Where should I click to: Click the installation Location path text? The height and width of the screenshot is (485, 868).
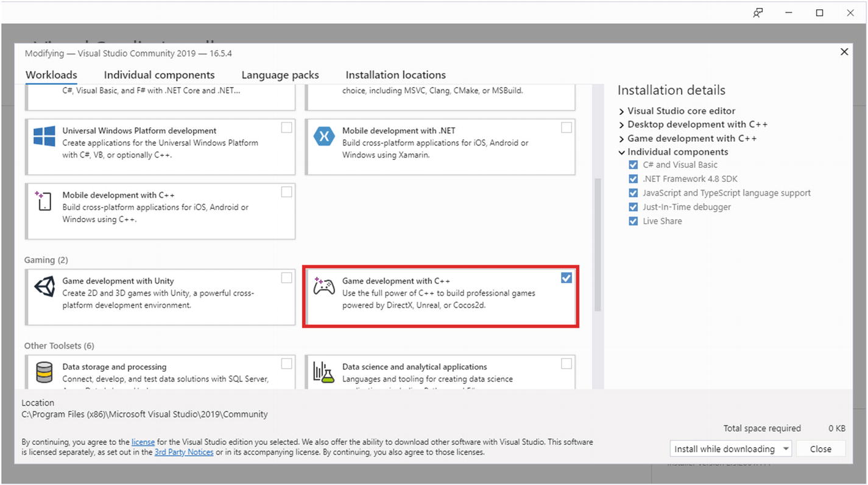tap(144, 414)
